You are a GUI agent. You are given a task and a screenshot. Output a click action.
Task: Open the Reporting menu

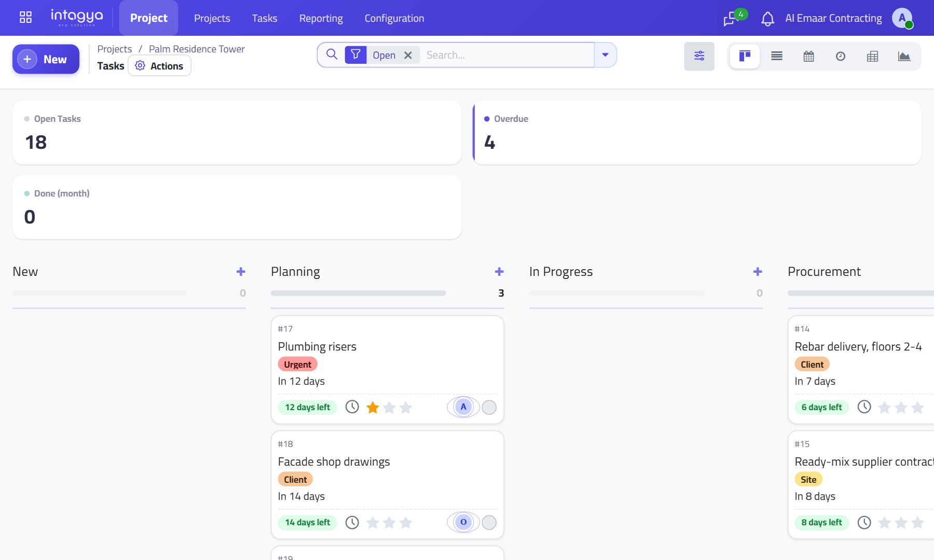[x=321, y=18]
